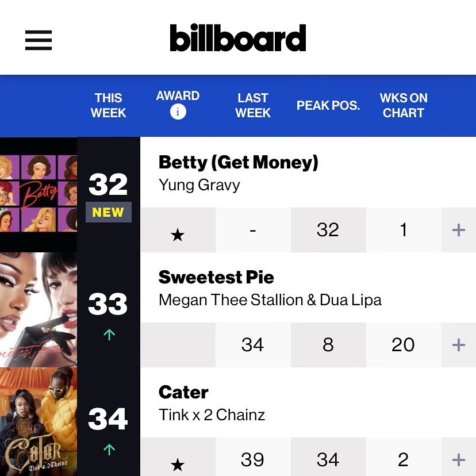Viewport: 476px width, 476px height.
Task: Expand Sweetest Pie details with plus icon
Action: [x=458, y=345]
